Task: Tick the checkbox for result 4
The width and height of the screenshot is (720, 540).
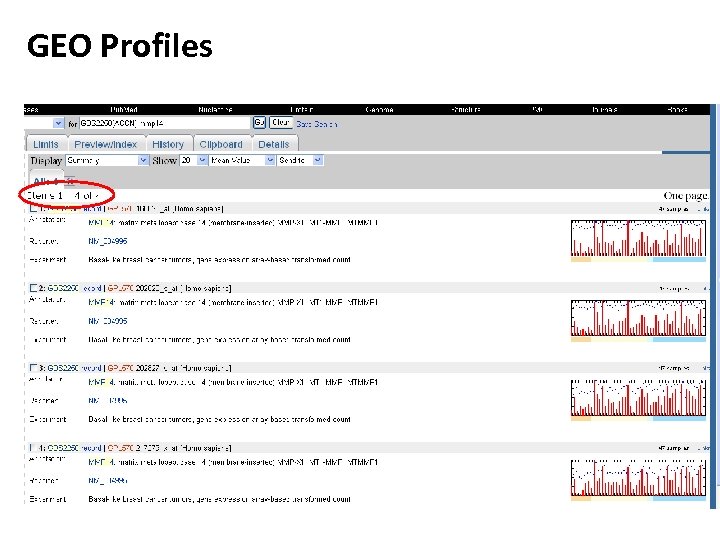Action: (32, 448)
